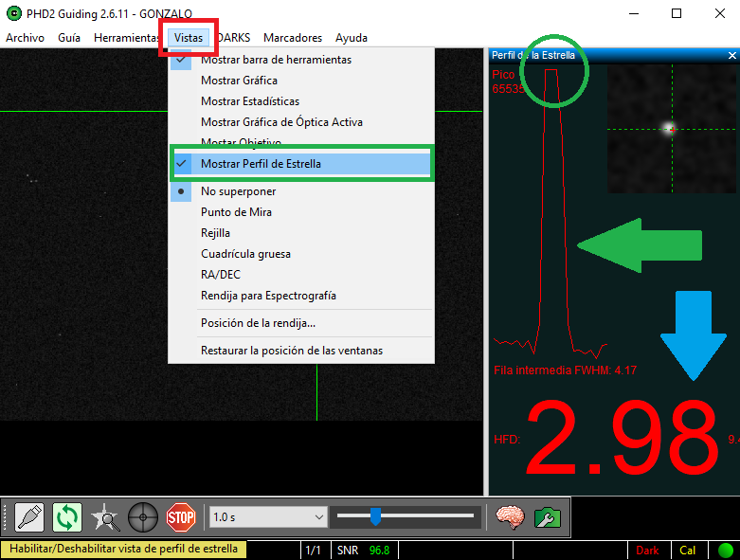Select Punto de Mira overlay
This screenshot has width=740, height=560.
pyautogui.click(x=301, y=212)
